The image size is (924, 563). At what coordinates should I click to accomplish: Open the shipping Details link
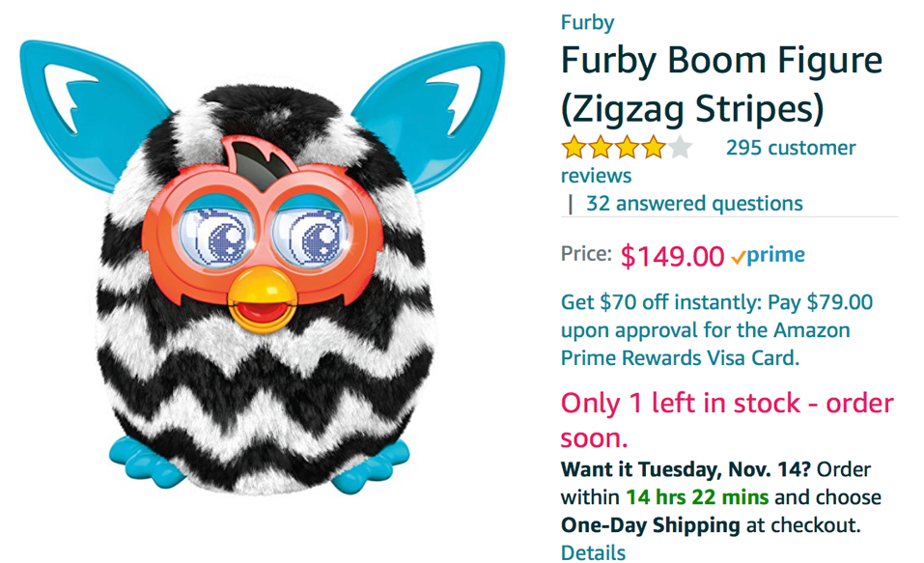pyautogui.click(x=593, y=553)
